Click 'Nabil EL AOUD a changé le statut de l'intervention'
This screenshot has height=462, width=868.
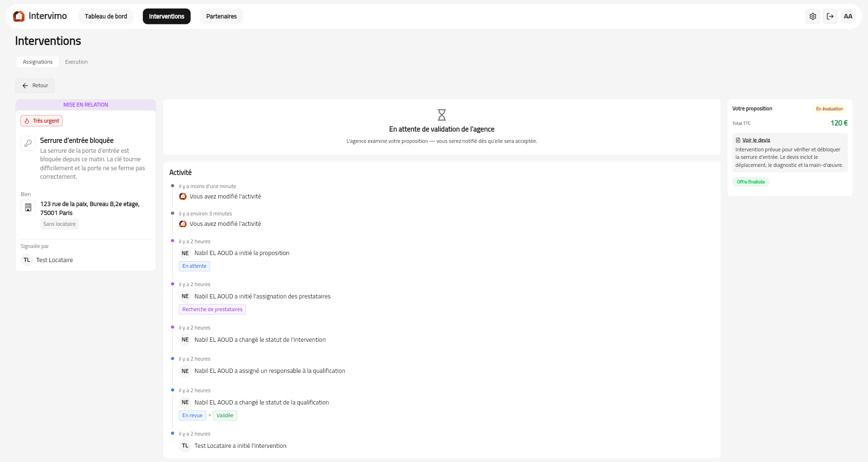[260, 340]
